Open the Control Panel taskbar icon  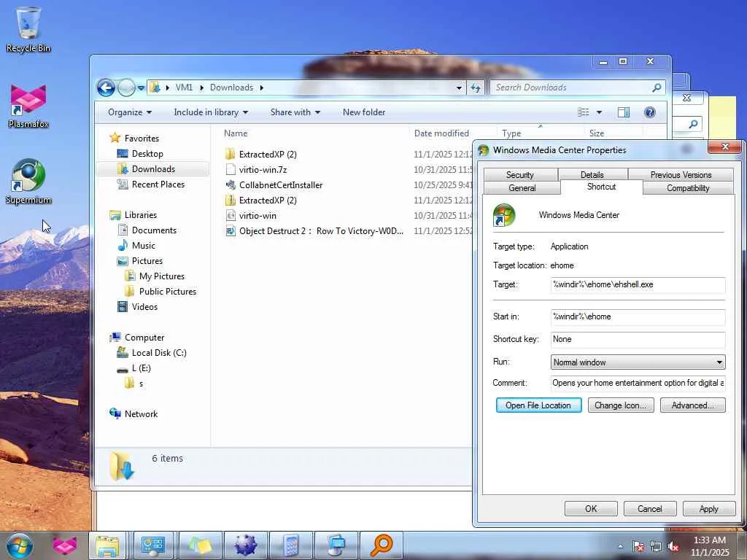coord(152,545)
